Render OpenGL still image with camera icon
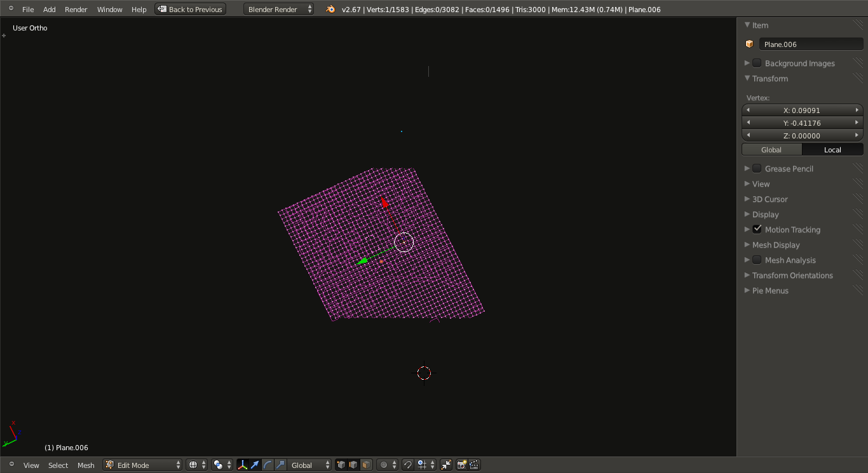868x473 pixels. pyautogui.click(x=462, y=465)
